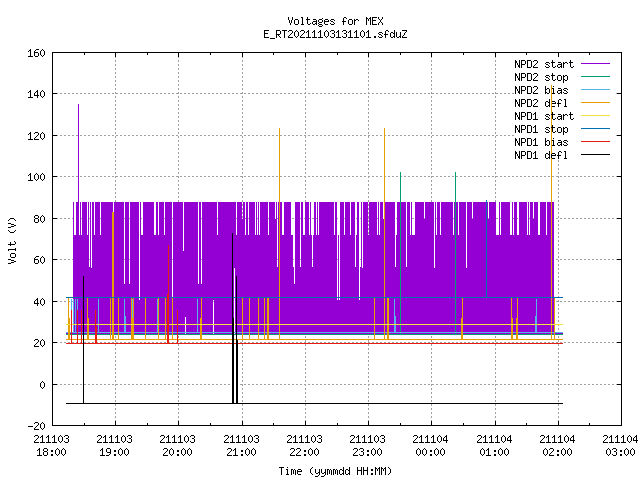Click the x-axis label 211103 18:00
Screen dimensions: 640x480
(51, 446)
